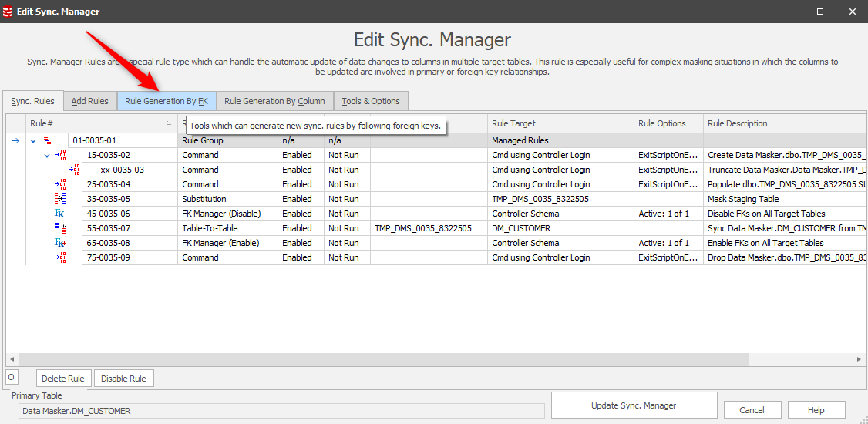
Task: Click the horizontal scrollbar right arrow
Action: (860, 360)
